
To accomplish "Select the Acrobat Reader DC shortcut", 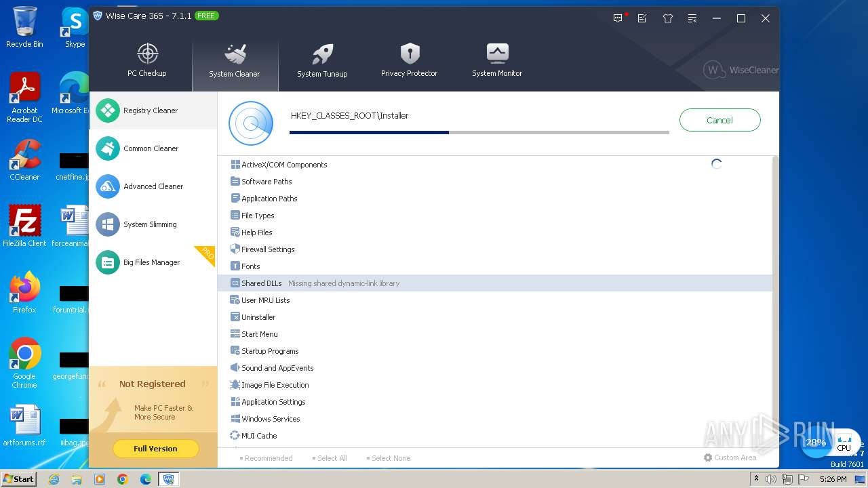I will (24, 98).
